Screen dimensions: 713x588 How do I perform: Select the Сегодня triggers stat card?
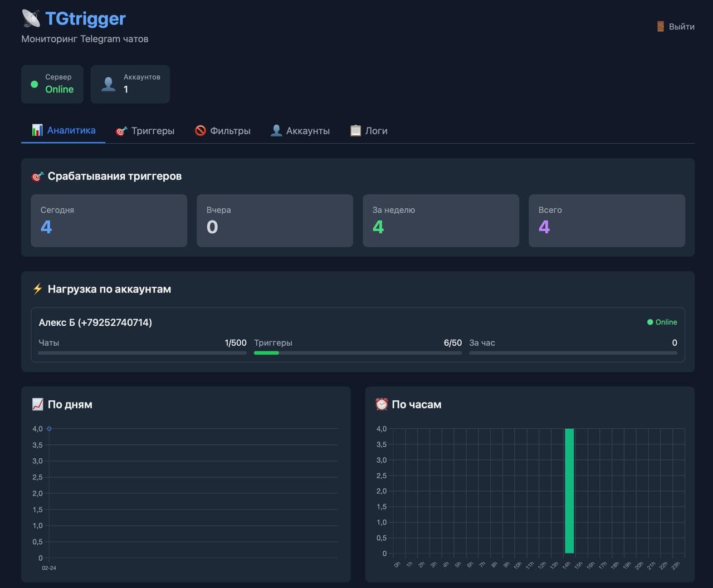point(109,220)
